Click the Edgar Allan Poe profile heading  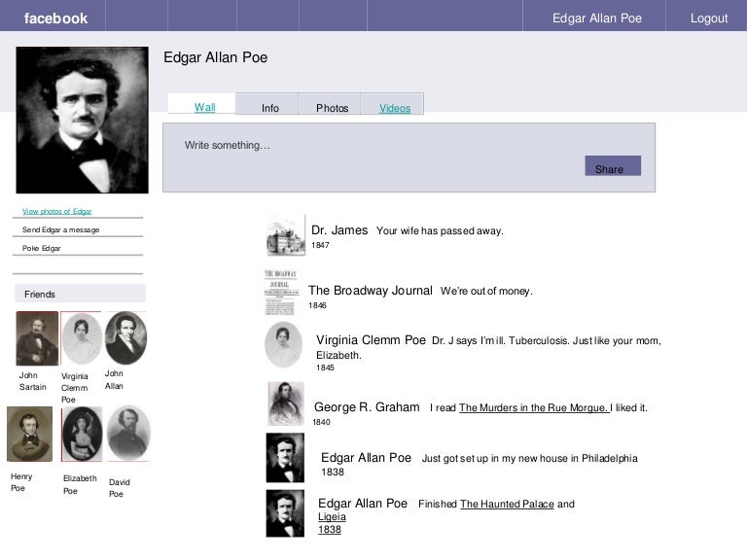pyautogui.click(x=215, y=57)
